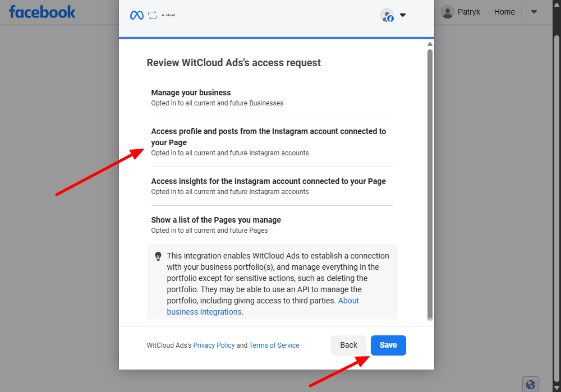This screenshot has width=561, height=392.
Task: Click 'Access insights for the Instagram account' heading
Action: coord(268,181)
